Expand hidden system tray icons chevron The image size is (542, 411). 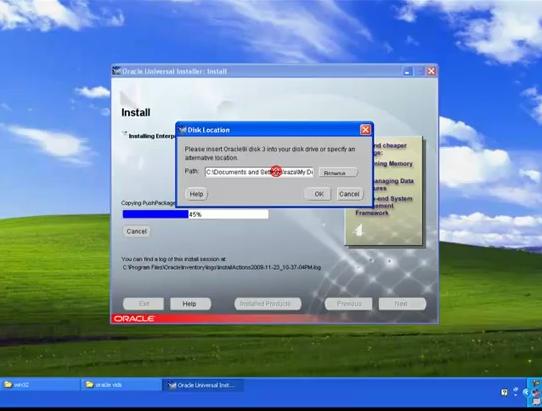(526, 392)
